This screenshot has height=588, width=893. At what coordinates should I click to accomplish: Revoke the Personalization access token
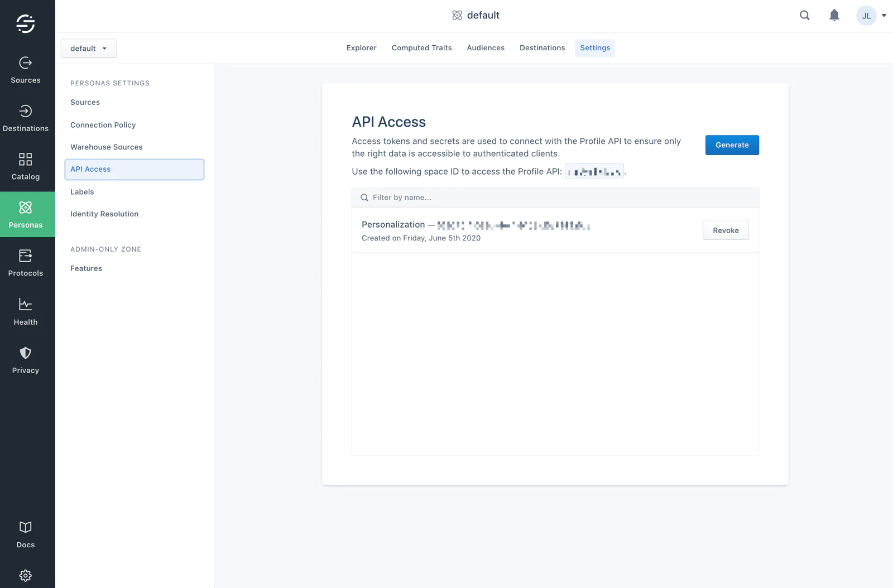[x=726, y=230]
